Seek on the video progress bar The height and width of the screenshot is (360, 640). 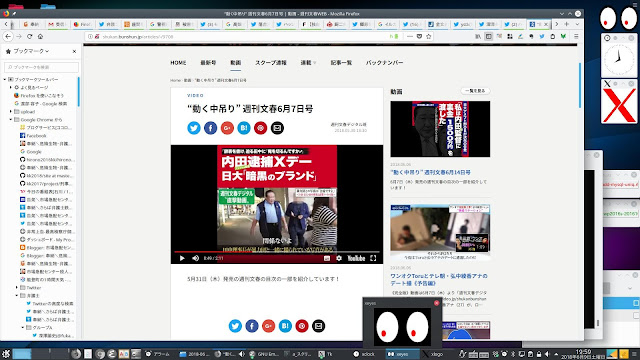click(x=277, y=252)
